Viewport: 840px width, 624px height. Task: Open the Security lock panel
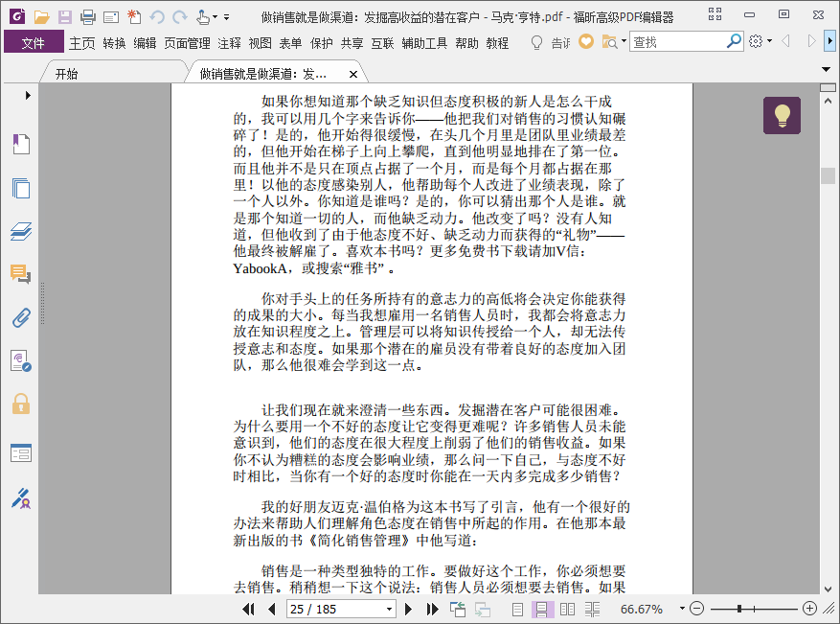21,404
